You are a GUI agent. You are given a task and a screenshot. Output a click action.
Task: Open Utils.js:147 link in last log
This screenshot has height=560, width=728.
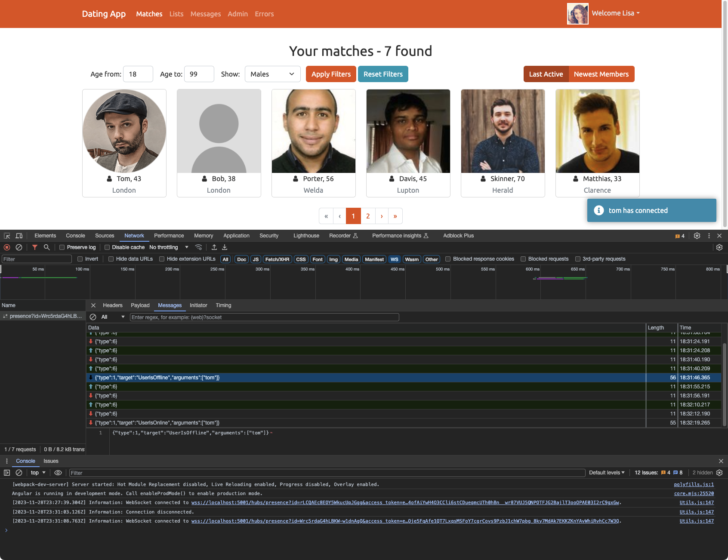pos(697,521)
